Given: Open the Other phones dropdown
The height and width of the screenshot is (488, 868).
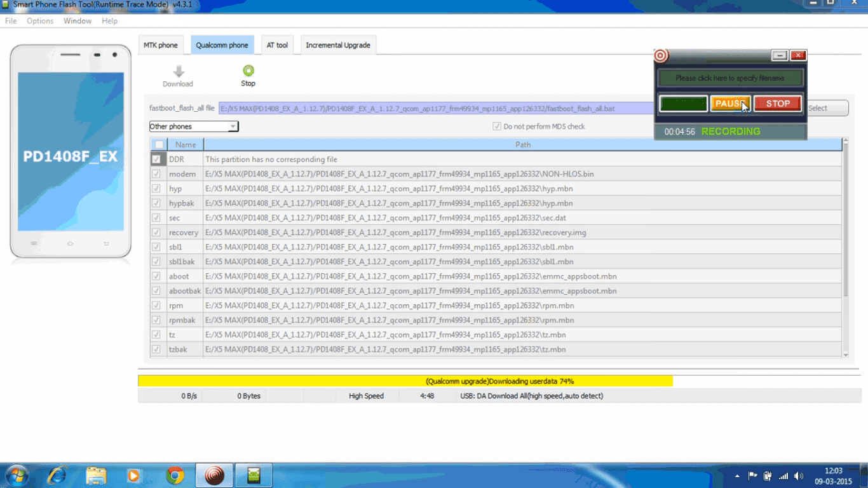Looking at the screenshot, I should (x=194, y=126).
